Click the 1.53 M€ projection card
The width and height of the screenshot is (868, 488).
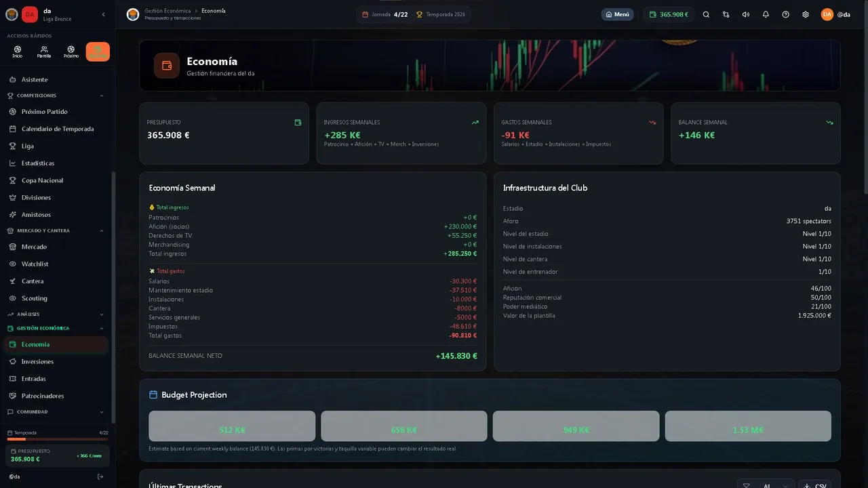[x=748, y=426]
